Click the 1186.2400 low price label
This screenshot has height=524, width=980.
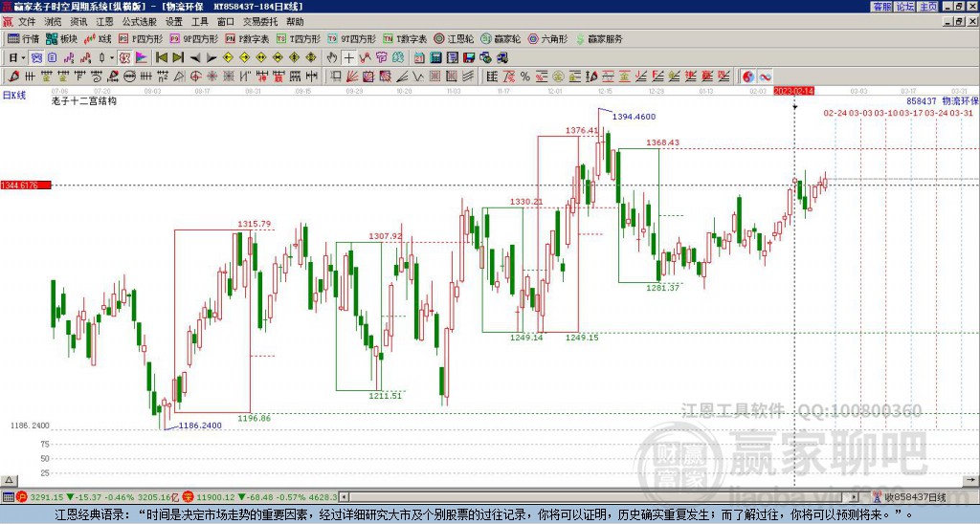[200, 426]
